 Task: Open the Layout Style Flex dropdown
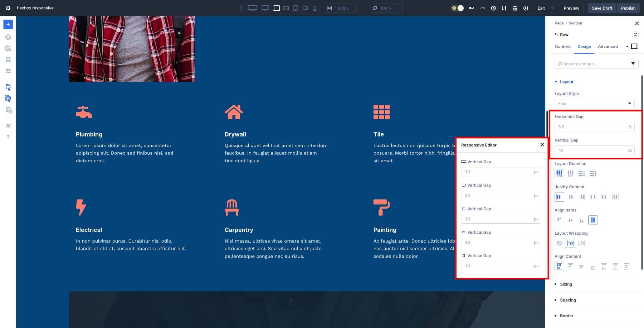594,104
